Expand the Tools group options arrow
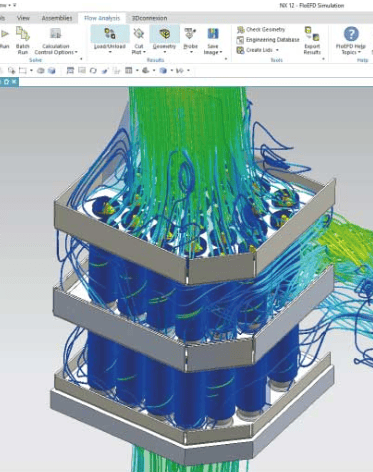Viewport: 373px width, 472px height. coord(323,59)
